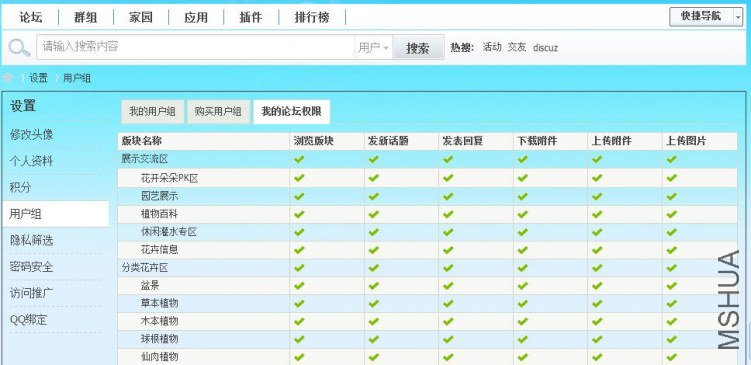The width and height of the screenshot is (751, 365).
Task: Switch to 我的用户组 tab
Action: point(152,112)
